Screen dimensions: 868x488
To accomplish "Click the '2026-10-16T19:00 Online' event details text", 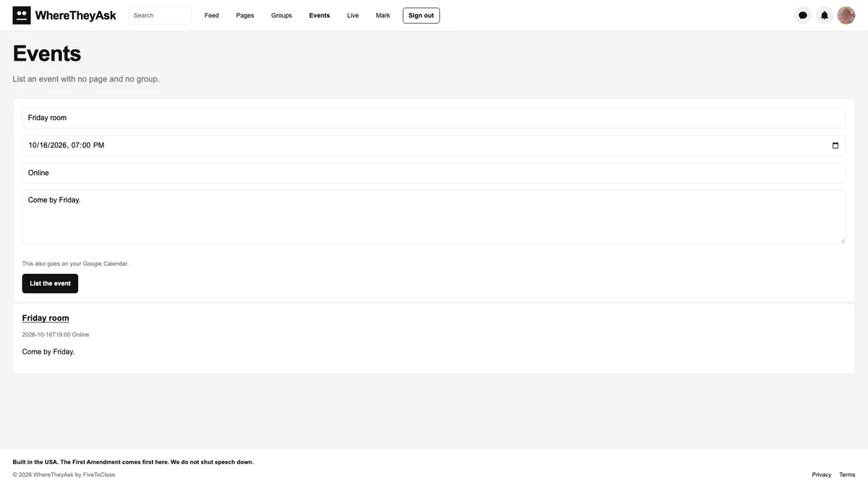I will 56,335.
